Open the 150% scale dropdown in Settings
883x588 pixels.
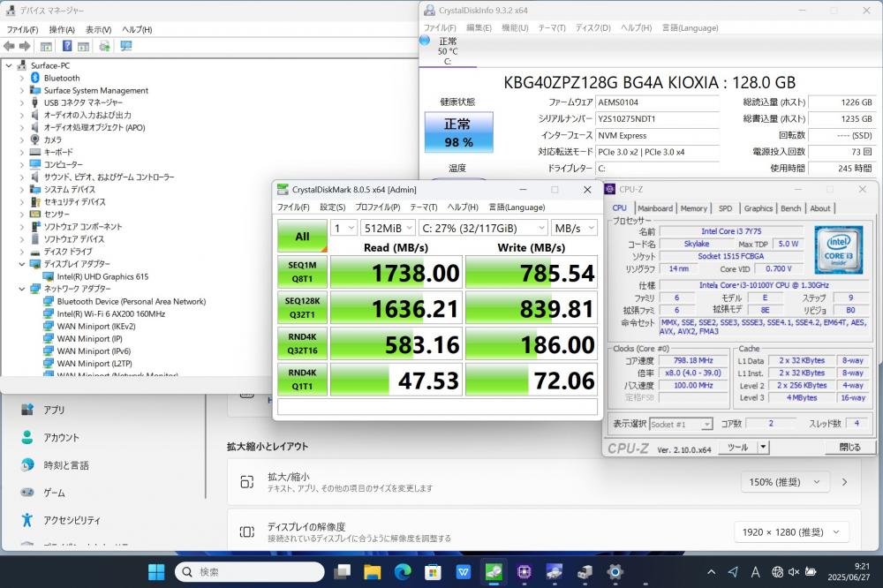[x=784, y=482]
